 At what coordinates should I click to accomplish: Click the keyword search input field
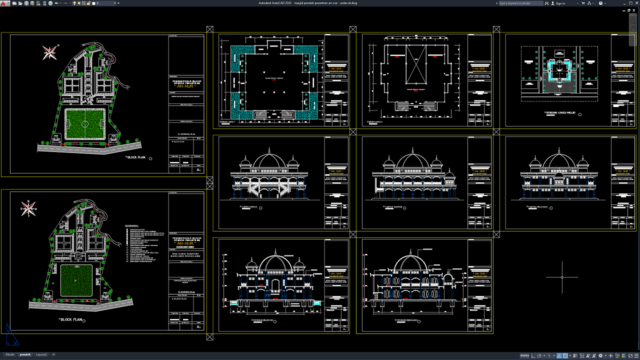[521, 3]
